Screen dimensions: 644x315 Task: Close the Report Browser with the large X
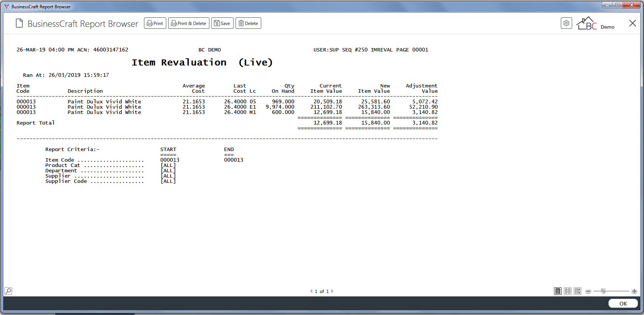click(633, 23)
